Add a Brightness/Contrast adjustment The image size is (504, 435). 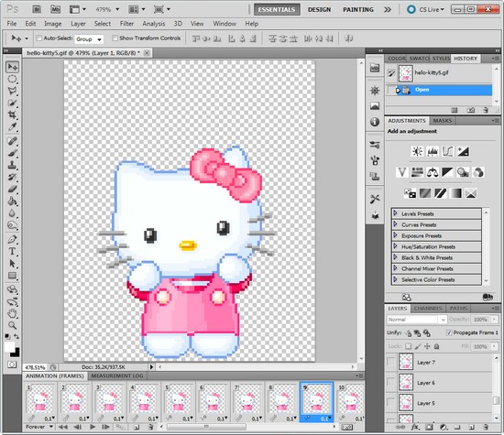(417, 151)
